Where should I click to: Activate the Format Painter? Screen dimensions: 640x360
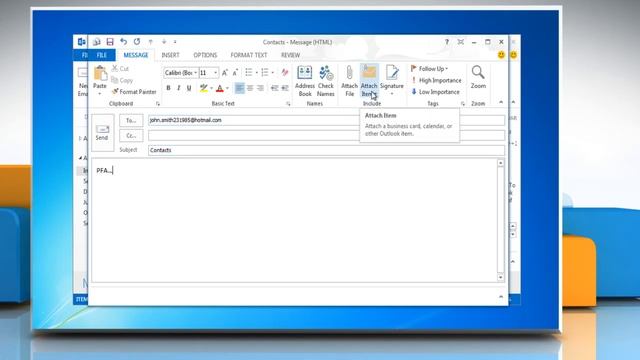pyautogui.click(x=134, y=92)
